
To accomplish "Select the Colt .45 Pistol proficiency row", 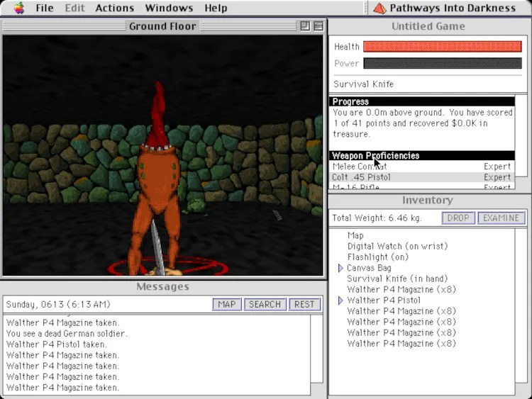I will tap(422, 177).
